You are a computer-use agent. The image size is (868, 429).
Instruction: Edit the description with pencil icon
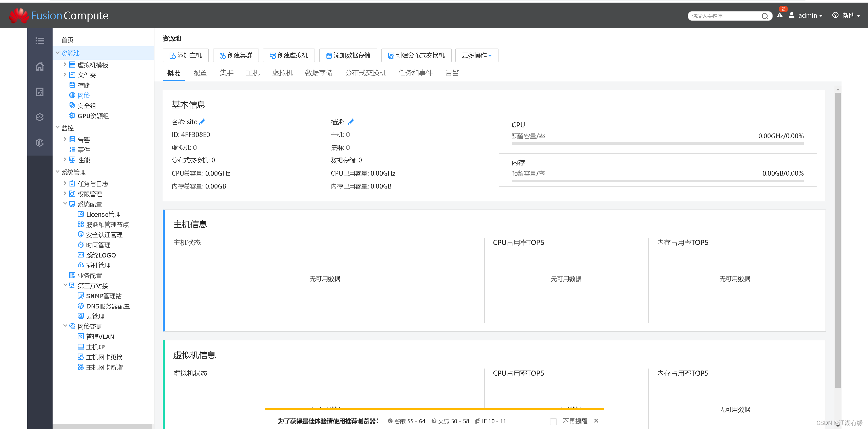351,122
